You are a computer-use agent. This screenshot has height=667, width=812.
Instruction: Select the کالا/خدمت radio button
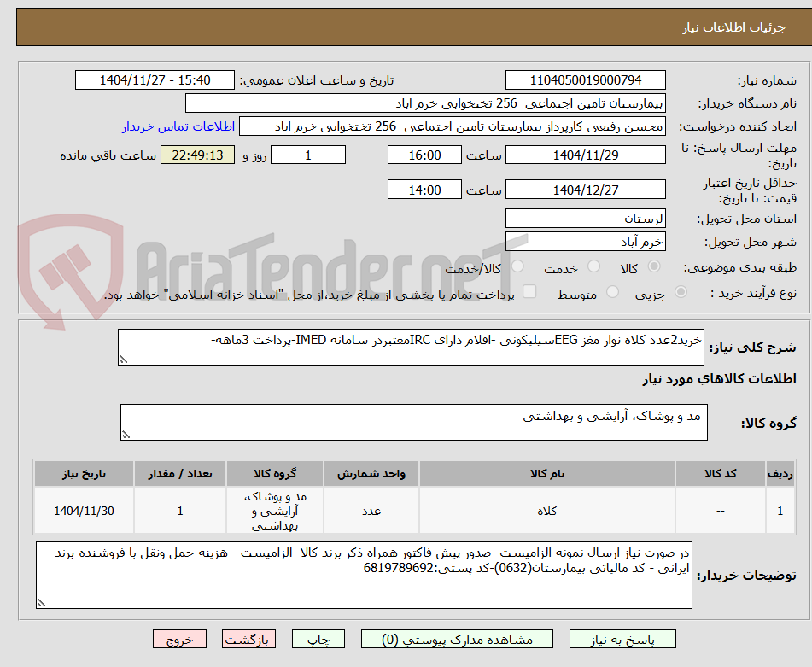pos(517,266)
